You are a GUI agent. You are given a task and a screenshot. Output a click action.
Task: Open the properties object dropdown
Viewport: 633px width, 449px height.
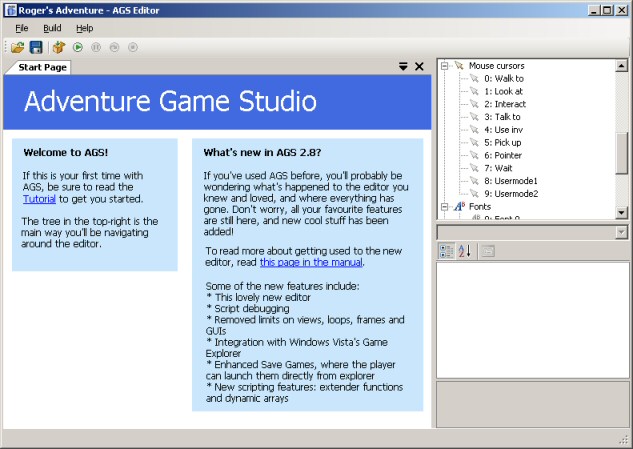621,232
